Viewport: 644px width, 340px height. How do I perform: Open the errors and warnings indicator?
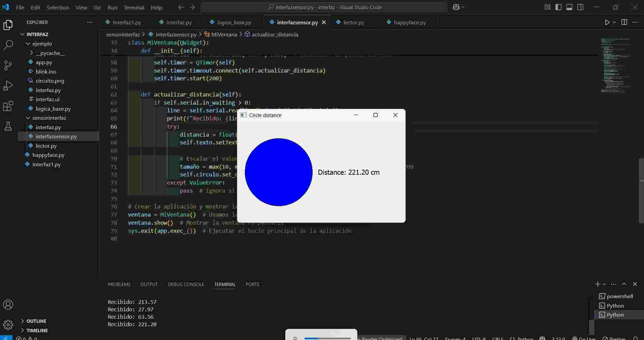pyautogui.click(x=26, y=338)
